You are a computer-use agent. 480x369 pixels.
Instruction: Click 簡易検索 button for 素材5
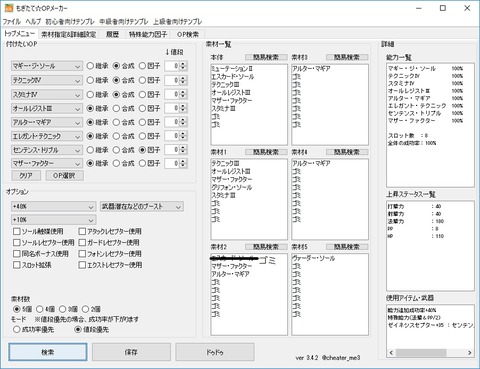pyautogui.click(x=347, y=247)
